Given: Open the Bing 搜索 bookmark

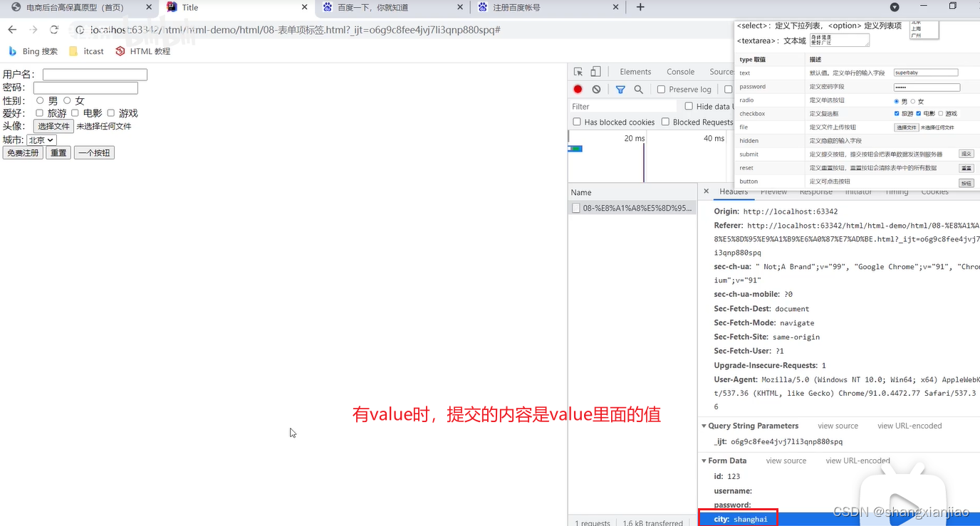Looking at the screenshot, I should tap(33, 51).
